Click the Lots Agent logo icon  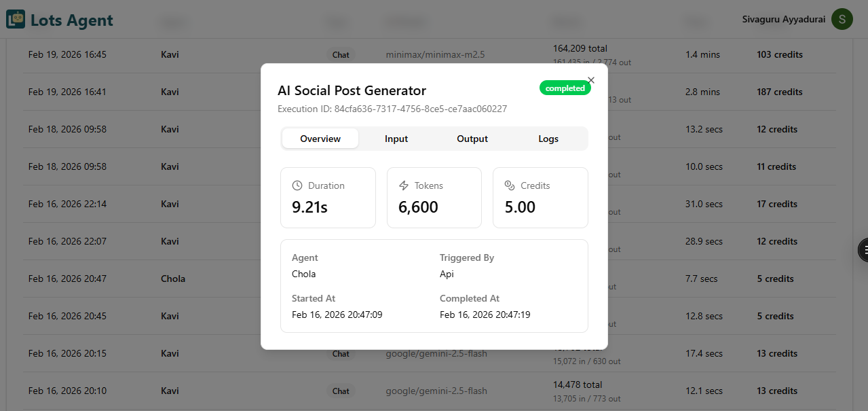16,20
